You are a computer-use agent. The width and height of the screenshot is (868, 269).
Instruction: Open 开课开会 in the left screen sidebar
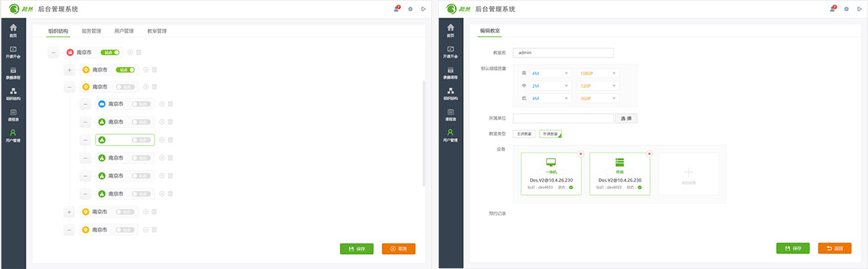(13, 51)
